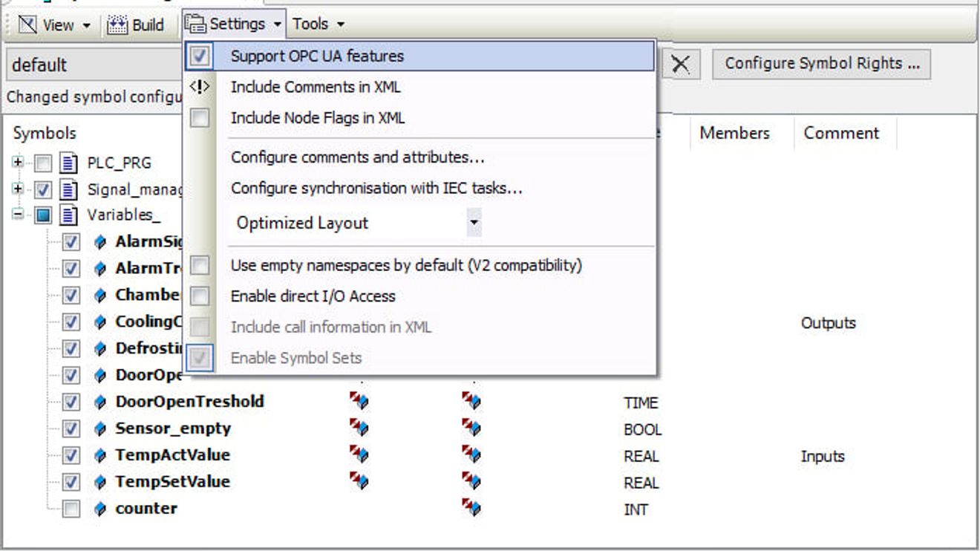980x551 pixels.
Task: Select the TempSetValue variable row
Action: [172, 482]
